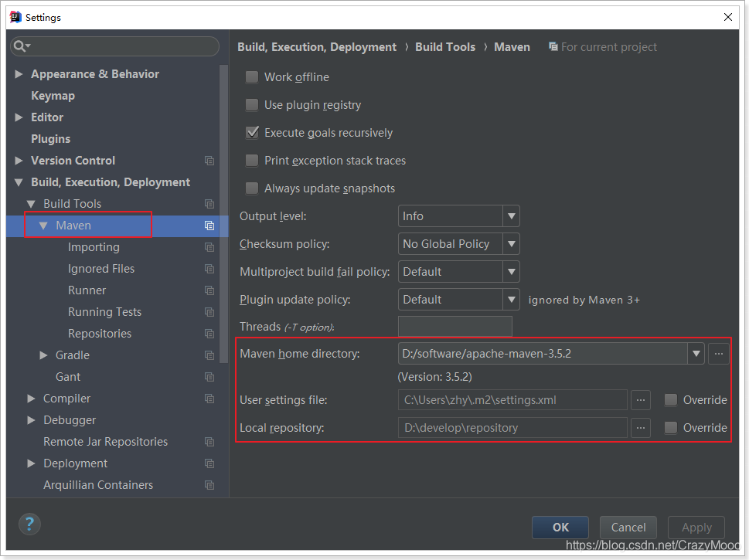Collapse Build, Execution, Deployment node
This screenshot has height=560, width=749.
[x=19, y=182]
